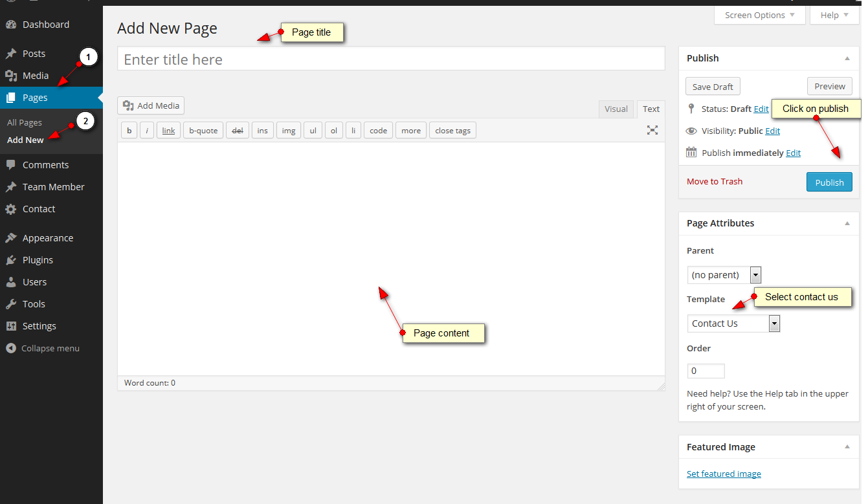This screenshot has height=504, width=868.
Task: Click the Tools wrench icon
Action: pyautogui.click(x=11, y=304)
